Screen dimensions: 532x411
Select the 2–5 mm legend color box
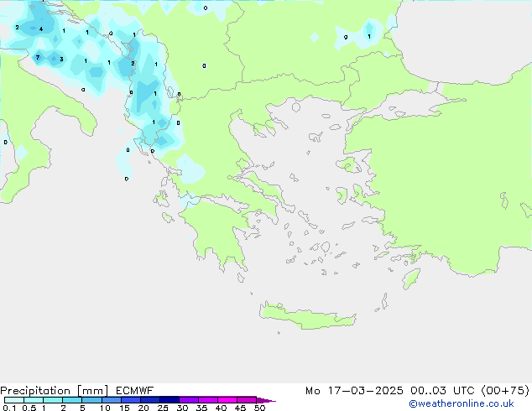pos(72,400)
